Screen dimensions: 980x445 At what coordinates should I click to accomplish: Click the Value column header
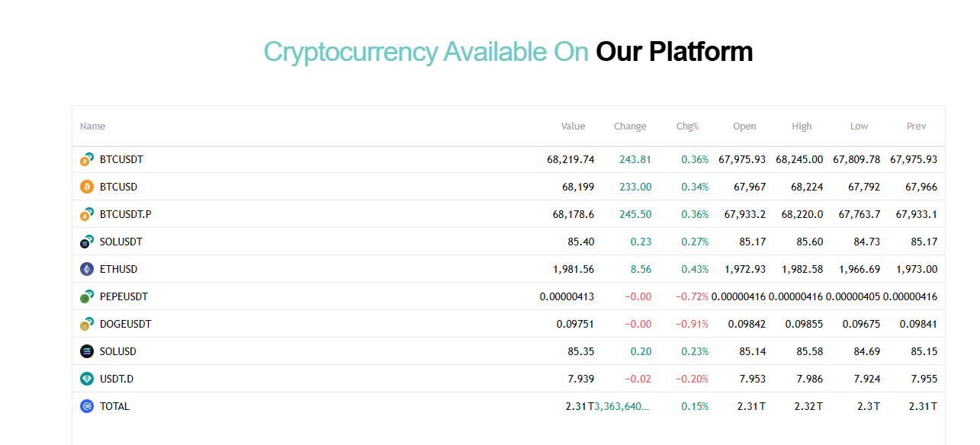[x=573, y=126]
